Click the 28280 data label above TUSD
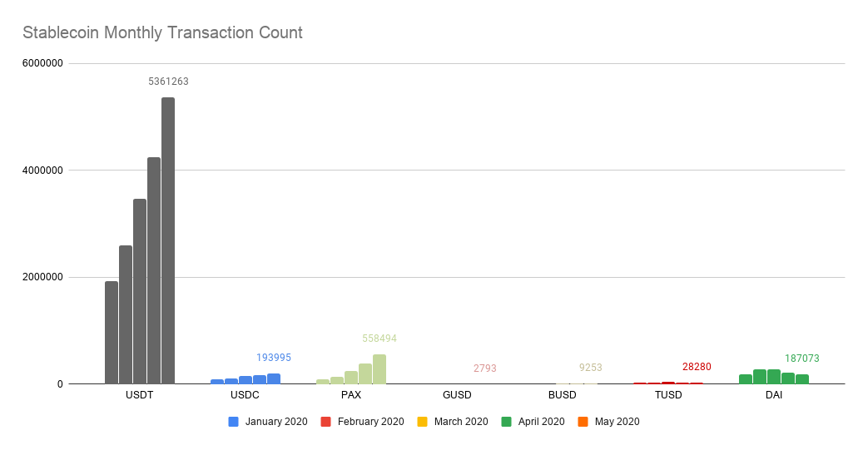Image resolution: width=868 pixels, height=450 pixels. pos(697,367)
